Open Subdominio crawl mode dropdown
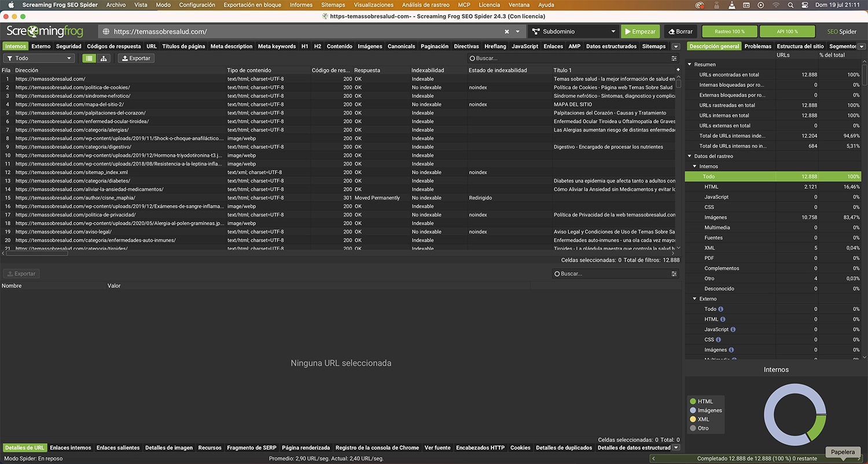This screenshot has height=464, width=868. (573, 31)
